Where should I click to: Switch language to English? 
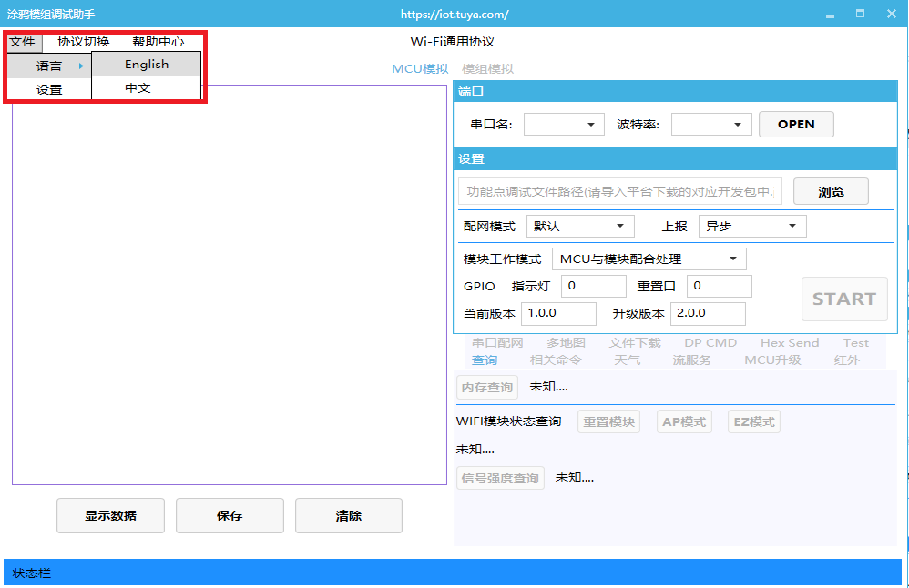147,65
